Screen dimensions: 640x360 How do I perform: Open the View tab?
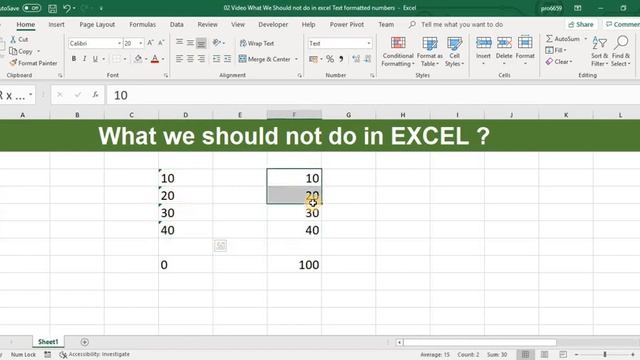[238, 24]
